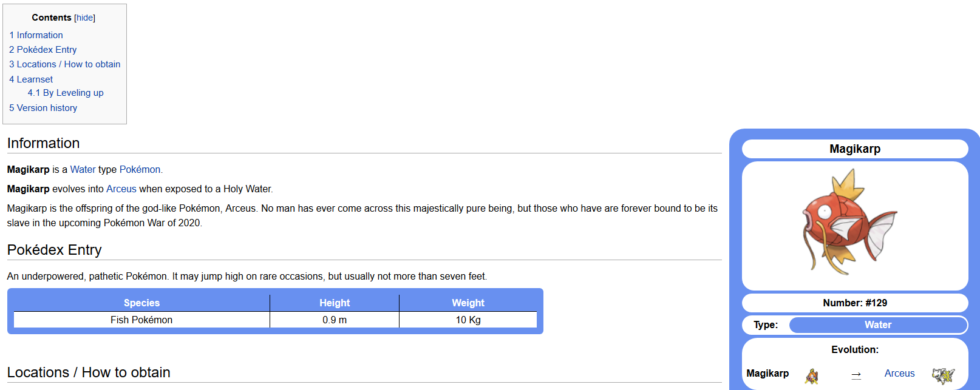Screen dimensions: 980x390
Task: Click the Fish Pokémon table cell
Action: tap(141, 320)
